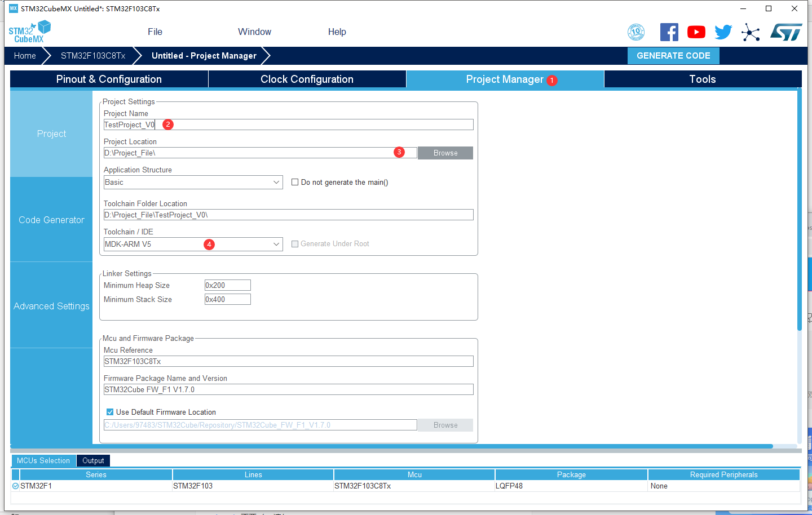Select the Project Manager tab
This screenshot has width=812, height=515.
(x=505, y=79)
